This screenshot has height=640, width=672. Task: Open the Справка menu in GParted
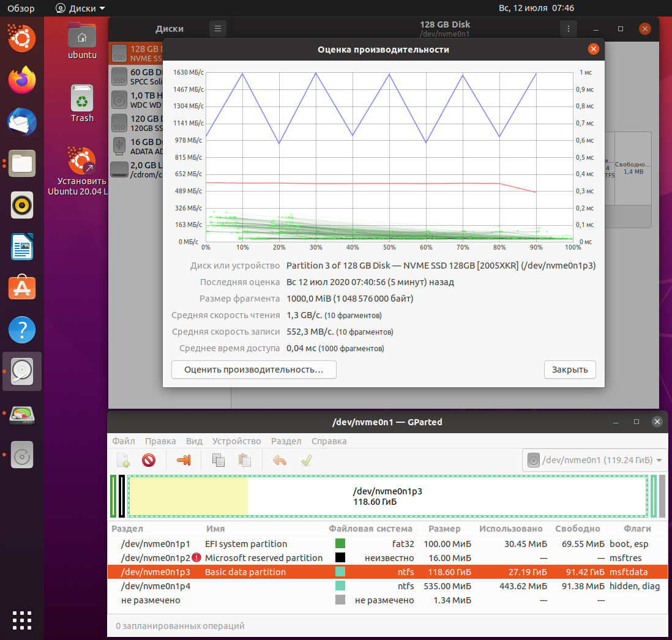click(x=329, y=441)
